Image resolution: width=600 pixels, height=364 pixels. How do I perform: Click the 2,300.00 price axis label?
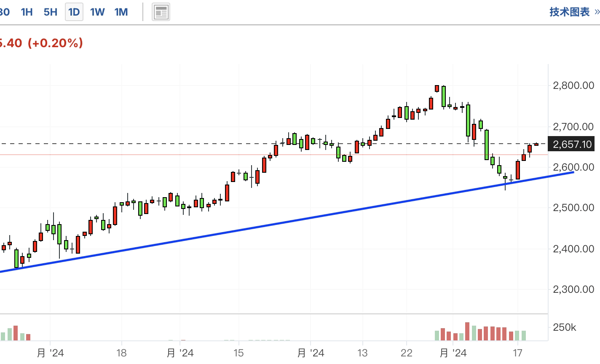[x=573, y=289]
